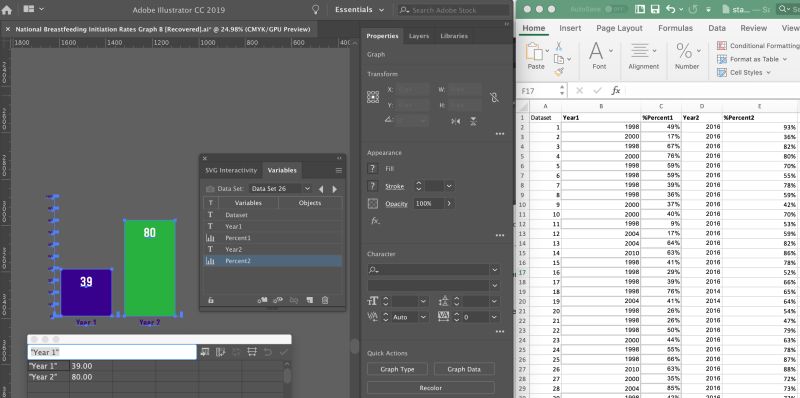This screenshot has height=398, width=800.
Task: Open the Variables panel hamburger menu
Action: [339, 170]
